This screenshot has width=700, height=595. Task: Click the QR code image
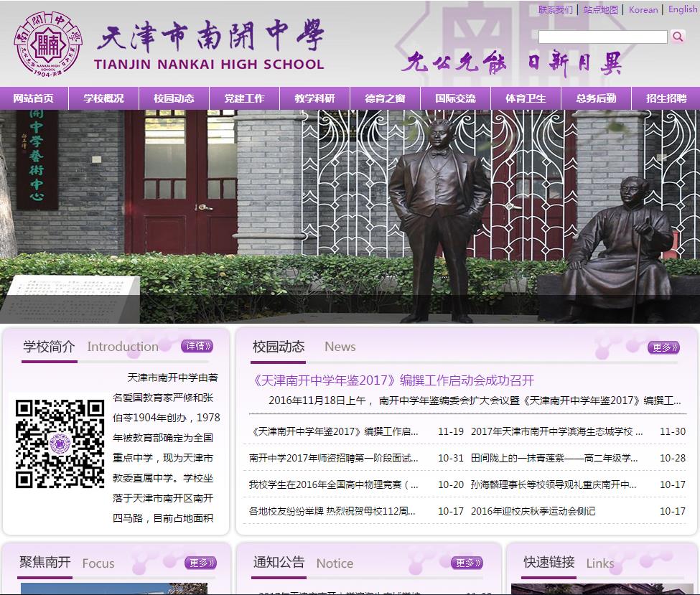coord(60,444)
